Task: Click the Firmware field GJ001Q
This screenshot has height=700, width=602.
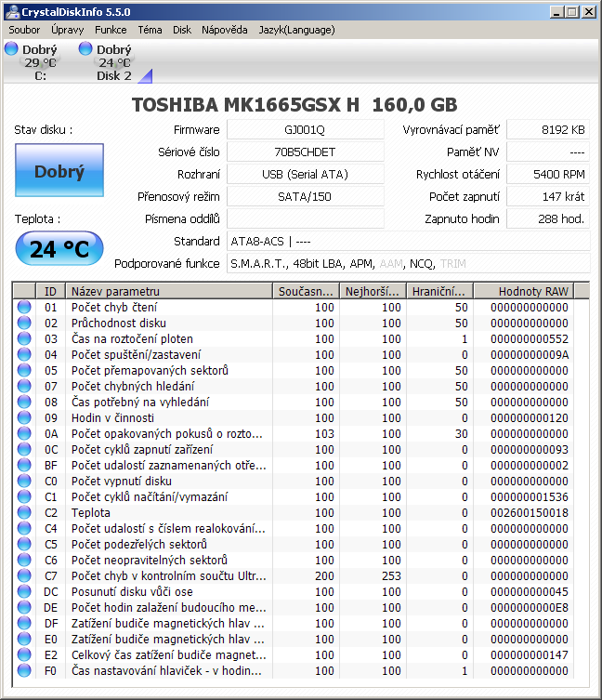Action: pos(306,130)
